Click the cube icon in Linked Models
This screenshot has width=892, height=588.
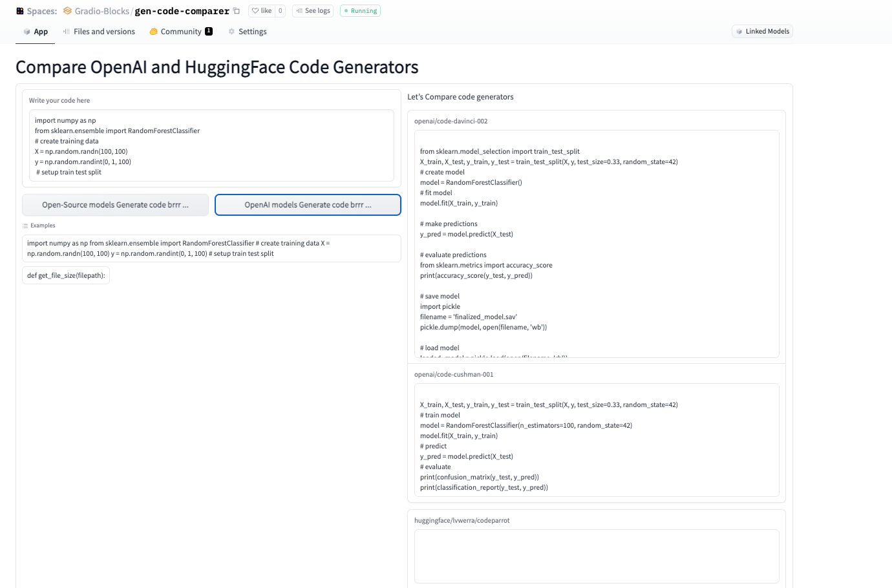tap(739, 31)
